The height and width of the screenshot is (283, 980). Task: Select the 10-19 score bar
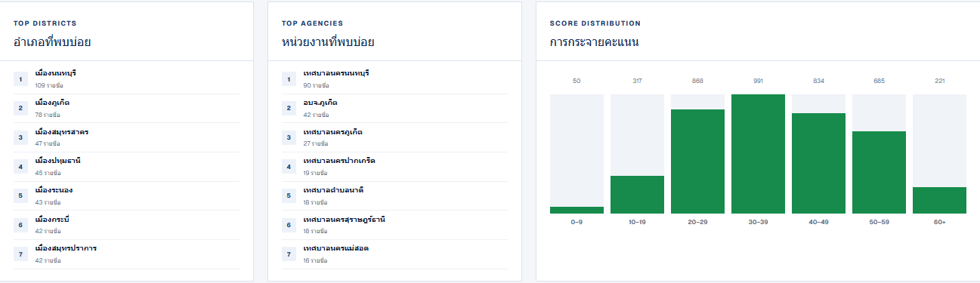[x=637, y=195]
